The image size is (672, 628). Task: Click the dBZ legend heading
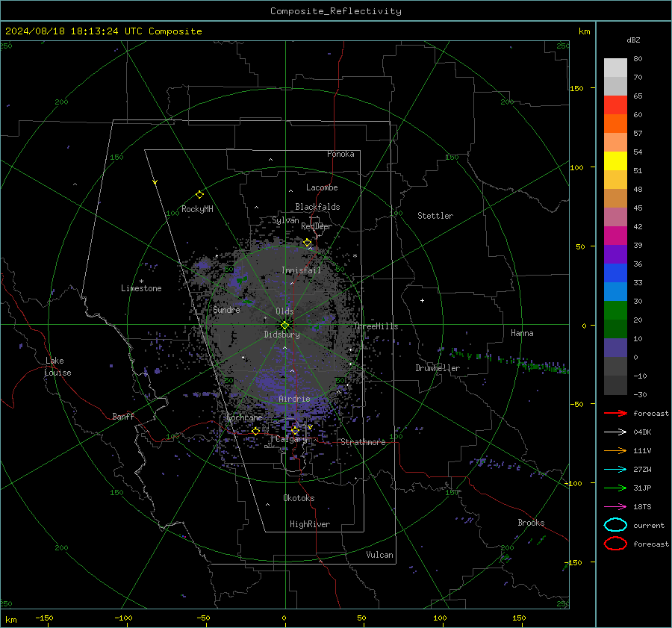[x=633, y=40]
